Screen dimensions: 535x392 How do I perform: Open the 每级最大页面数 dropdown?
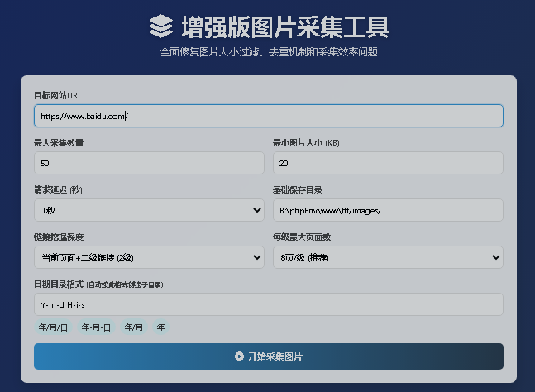(x=388, y=257)
